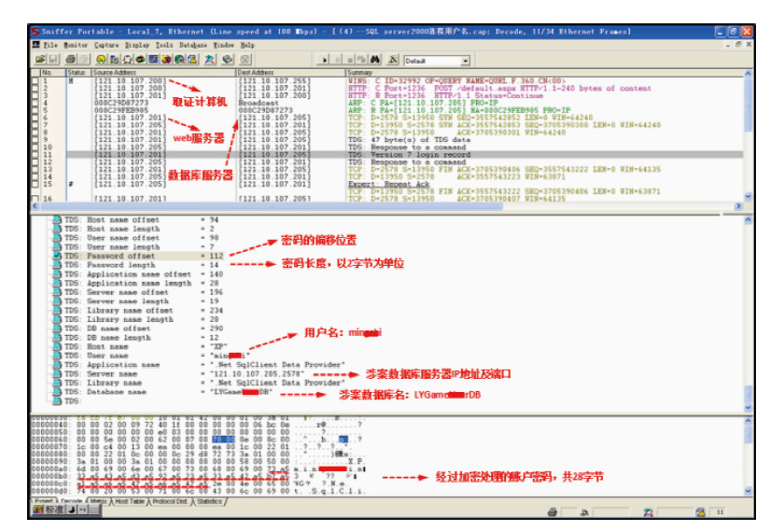This screenshot has height=532, width=770.
Task: Open the Default filter dropdown
Action: [x=466, y=61]
